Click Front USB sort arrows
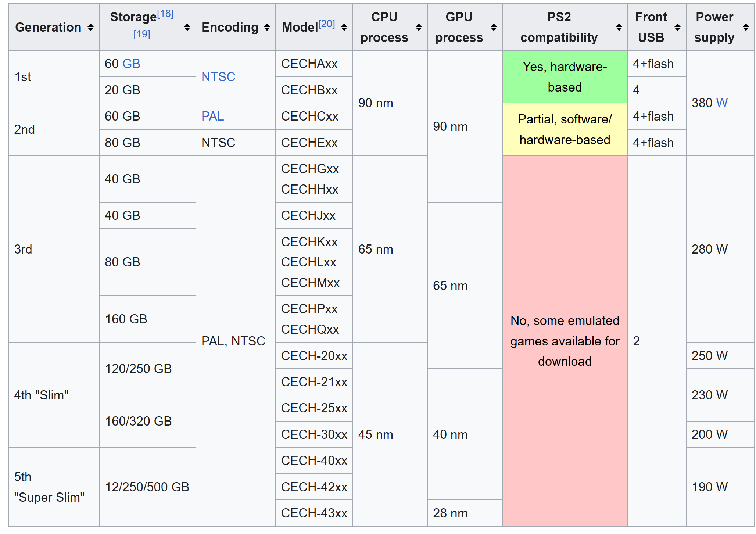Viewport: 756px width, 534px height. point(677,27)
